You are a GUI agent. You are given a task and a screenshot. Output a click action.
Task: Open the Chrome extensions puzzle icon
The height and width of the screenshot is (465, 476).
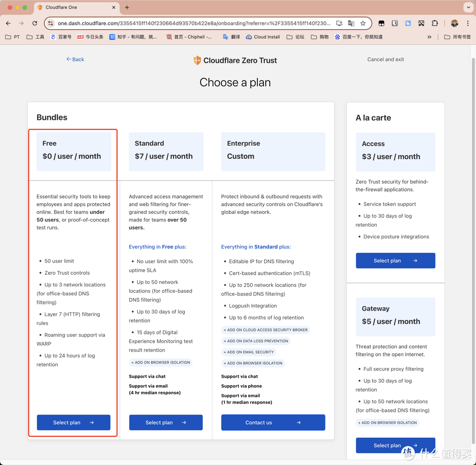coord(435,23)
